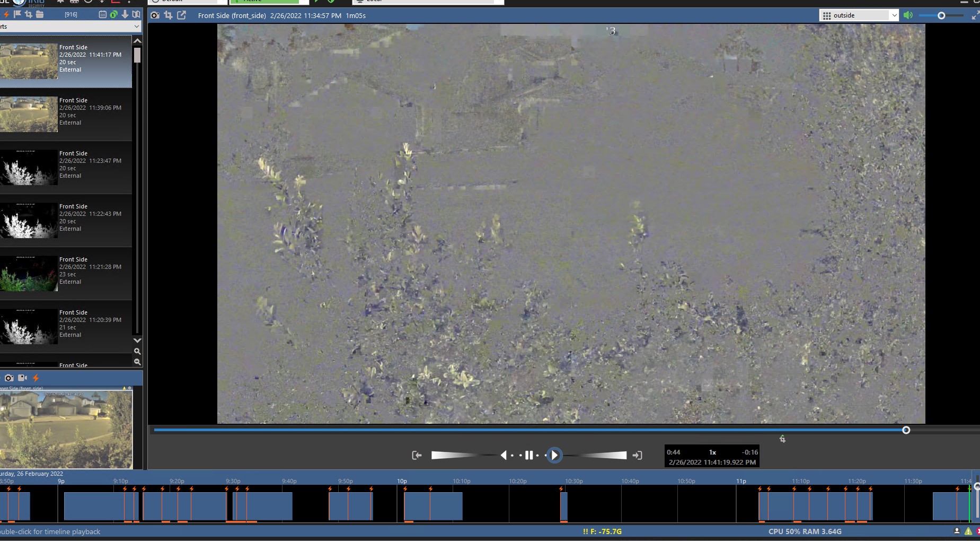Image resolution: width=980 pixels, height=541 pixels.
Task: Click the [916] clip count label
Action: point(71,15)
